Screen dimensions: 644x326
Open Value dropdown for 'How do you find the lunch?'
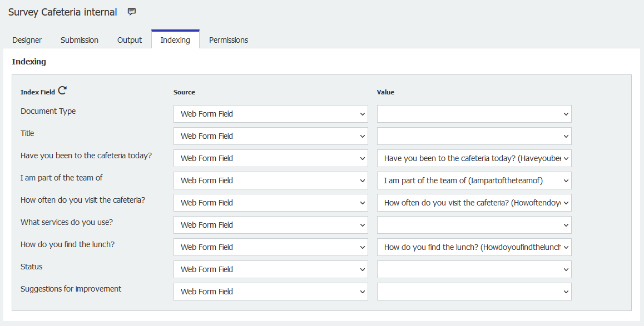[x=474, y=247]
